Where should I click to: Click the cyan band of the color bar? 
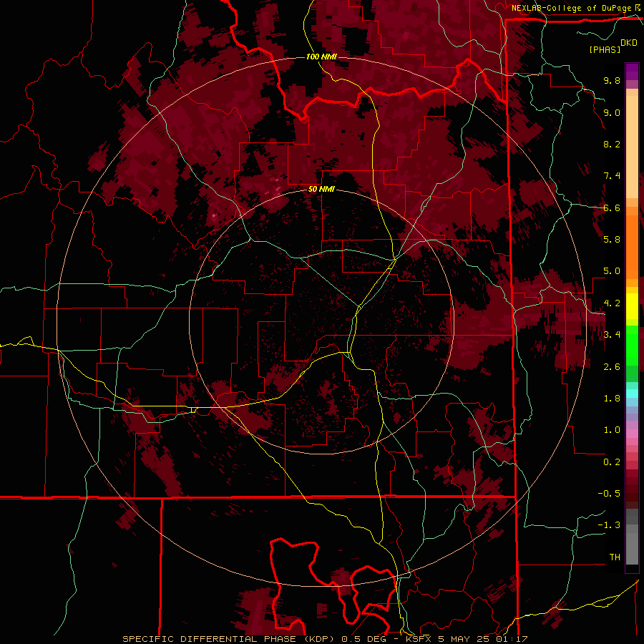pyautogui.click(x=632, y=394)
